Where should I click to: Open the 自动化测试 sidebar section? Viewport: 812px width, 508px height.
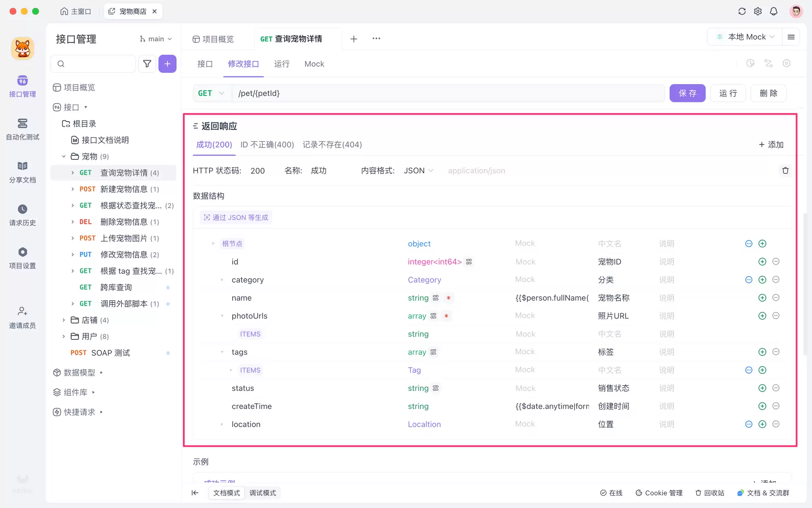22,129
